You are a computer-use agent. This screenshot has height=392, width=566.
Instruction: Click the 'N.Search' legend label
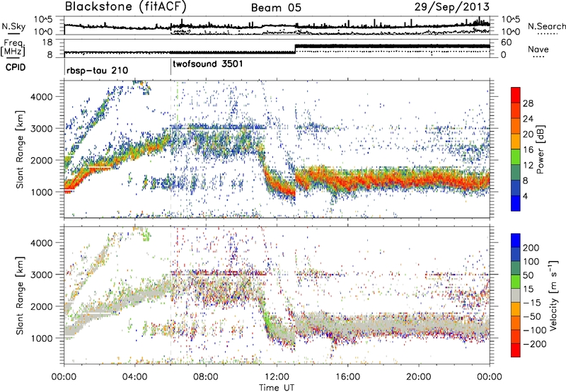[546, 26]
